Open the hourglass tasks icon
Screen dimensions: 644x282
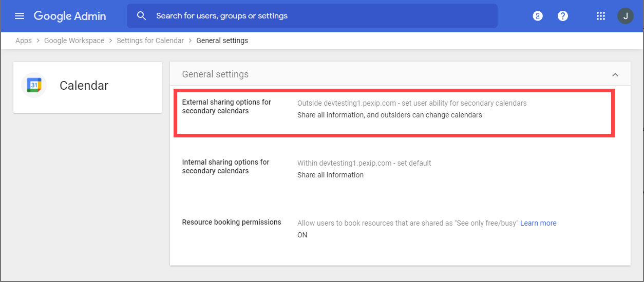538,16
